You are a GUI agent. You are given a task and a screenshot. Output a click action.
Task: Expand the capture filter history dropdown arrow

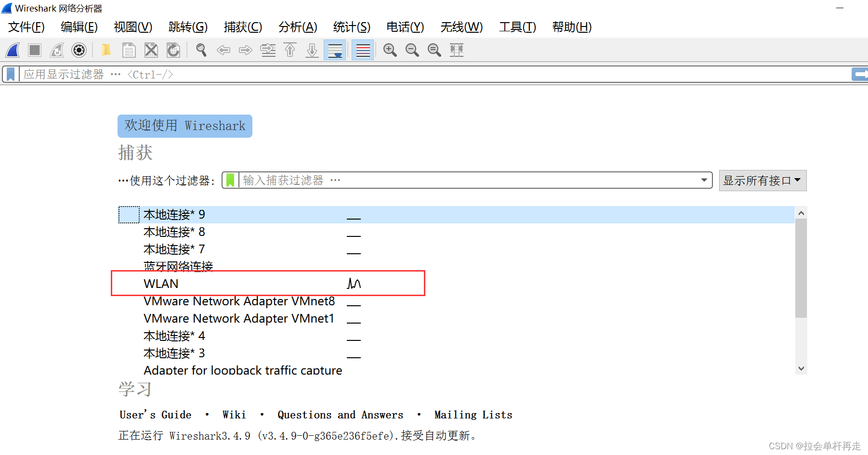click(x=704, y=180)
